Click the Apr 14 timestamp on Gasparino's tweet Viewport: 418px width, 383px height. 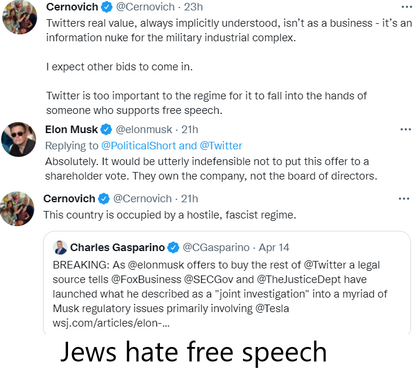click(274, 247)
